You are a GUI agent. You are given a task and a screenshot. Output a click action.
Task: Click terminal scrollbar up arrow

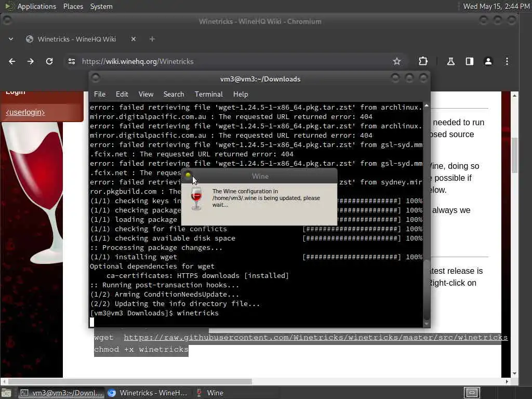pos(427,106)
